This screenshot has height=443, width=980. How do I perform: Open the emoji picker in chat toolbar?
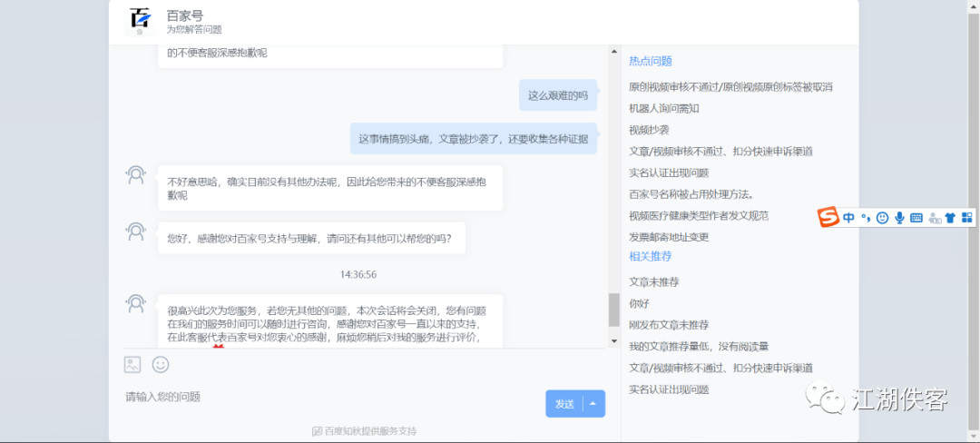[161, 364]
